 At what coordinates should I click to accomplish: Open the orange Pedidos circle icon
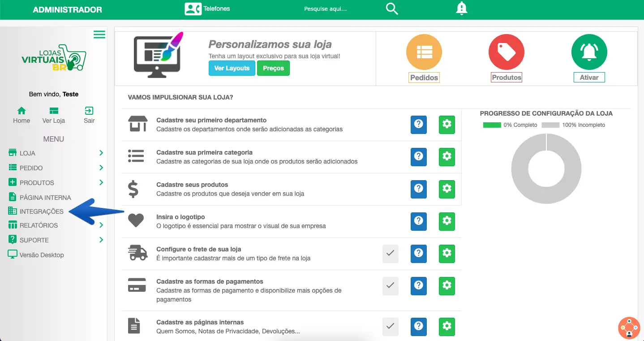[x=424, y=52]
